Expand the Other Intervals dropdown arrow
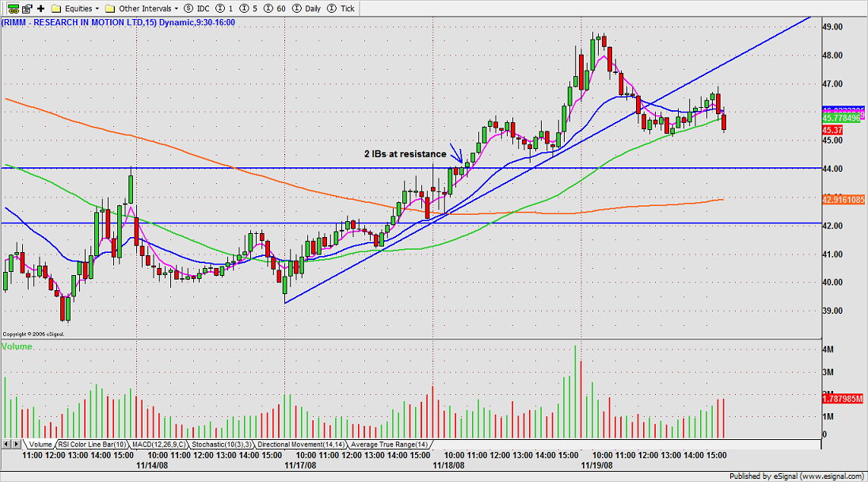This screenshot has height=482, width=868. [177, 9]
